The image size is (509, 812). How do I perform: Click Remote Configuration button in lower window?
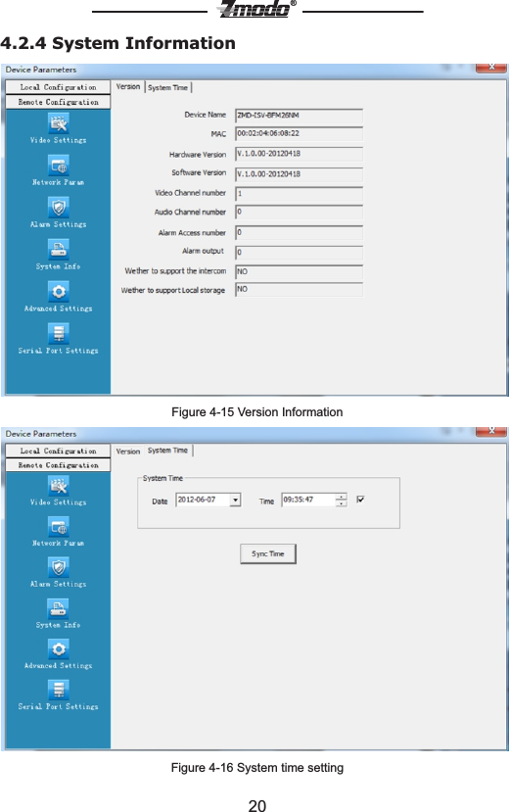point(58,465)
